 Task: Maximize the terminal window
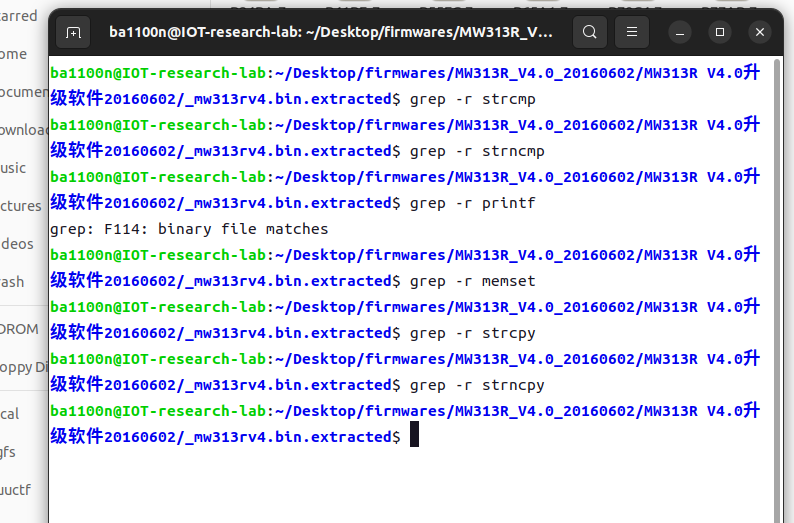[x=720, y=33]
